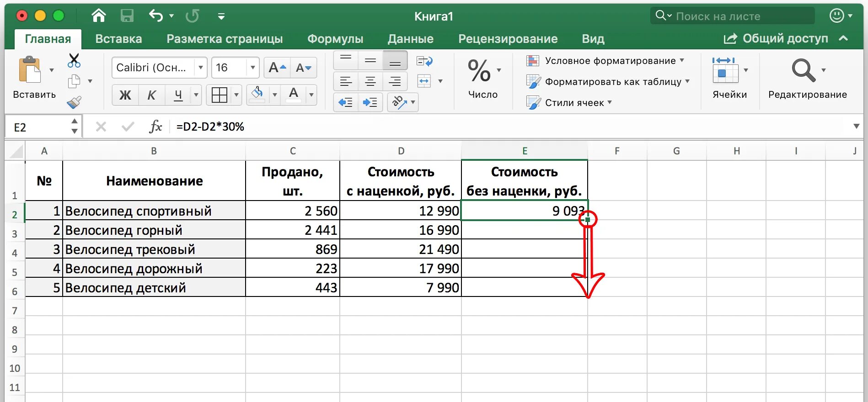Image resolution: width=868 pixels, height=402 pixels.
Task: Click the Merge cells icon
Action: coord(424,81)
